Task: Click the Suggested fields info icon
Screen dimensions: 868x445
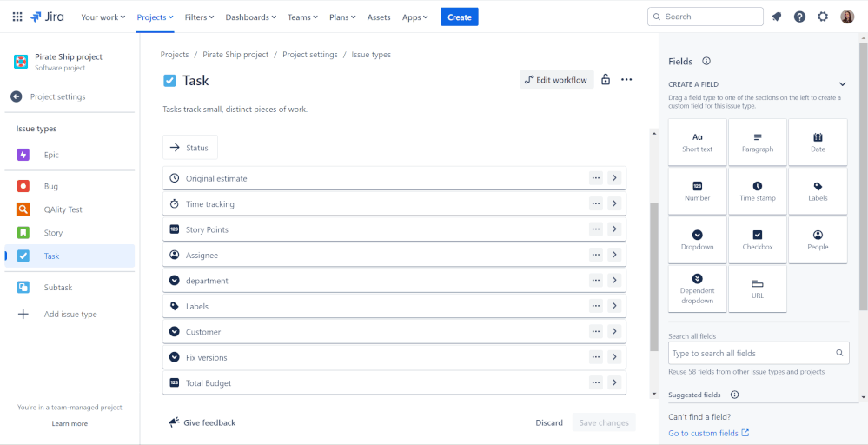Action: coord(734,395)
